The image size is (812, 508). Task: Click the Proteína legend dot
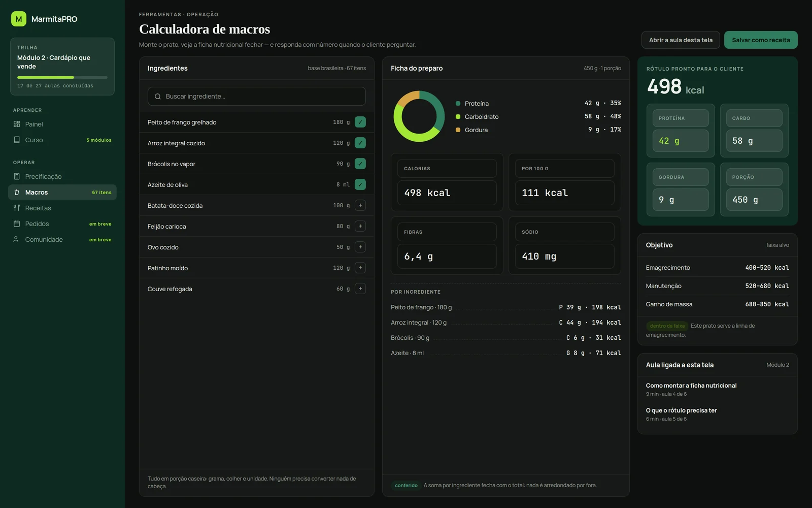click(458, 103)
